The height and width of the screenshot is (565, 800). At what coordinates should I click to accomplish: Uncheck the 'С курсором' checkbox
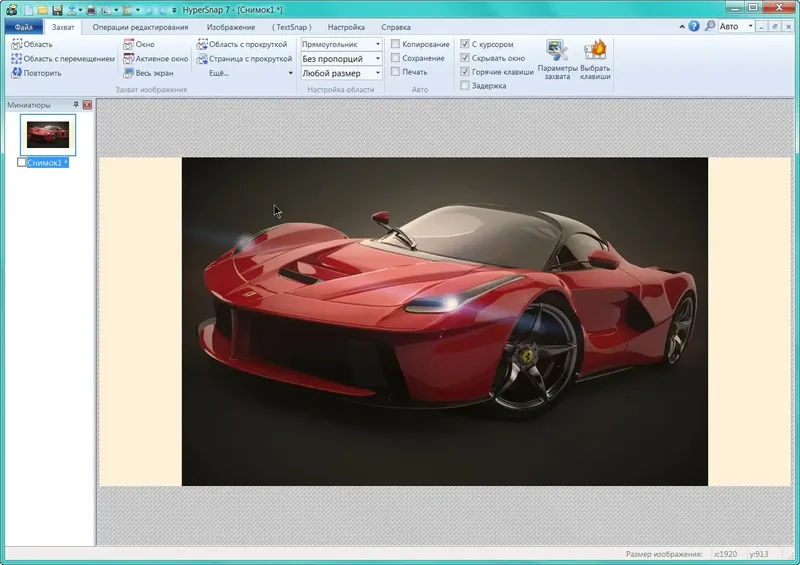pyautogui.click(x=465, y=45)
